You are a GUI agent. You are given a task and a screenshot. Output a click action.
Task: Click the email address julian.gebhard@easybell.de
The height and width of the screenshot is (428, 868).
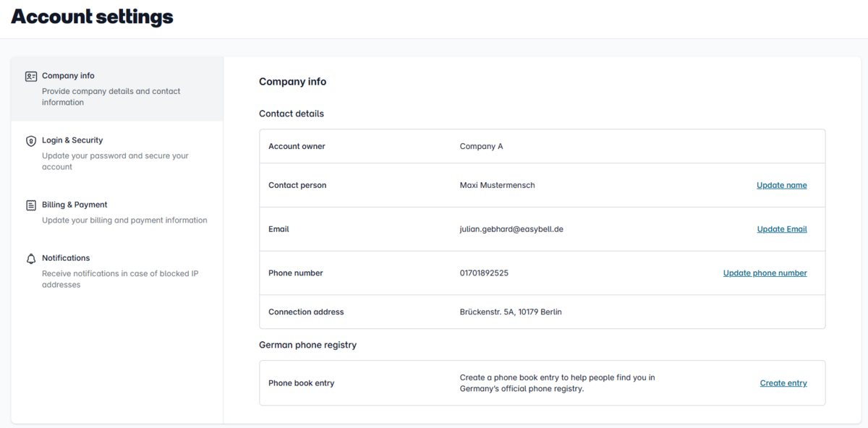[511, 229]
